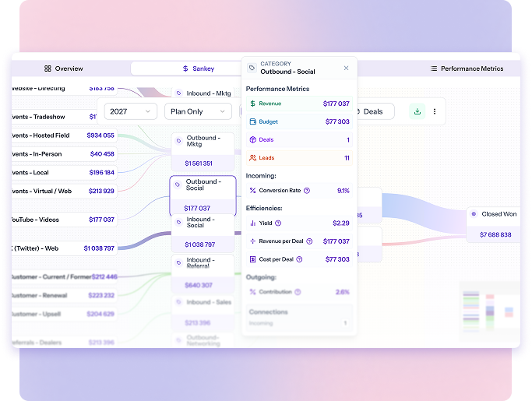
Task: Open the 2027 year dropdown
Action: point(129,111)
